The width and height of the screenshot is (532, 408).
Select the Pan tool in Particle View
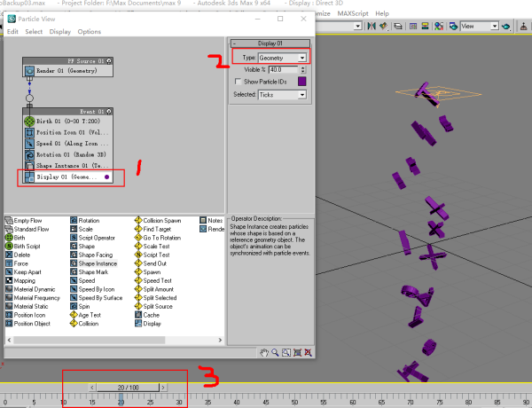(263, 353)
